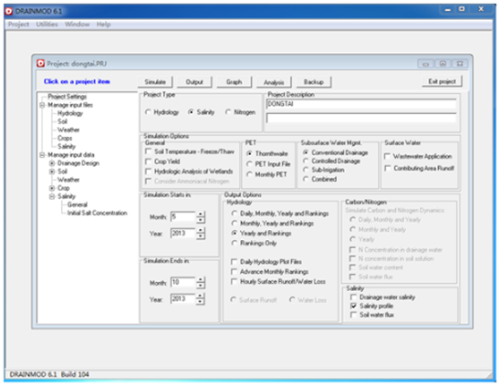Image resolution: width=500 pixels, height=386 pixels.
Task: Close the dongtai.PRJ project window
Action: (x=460, y=64)
